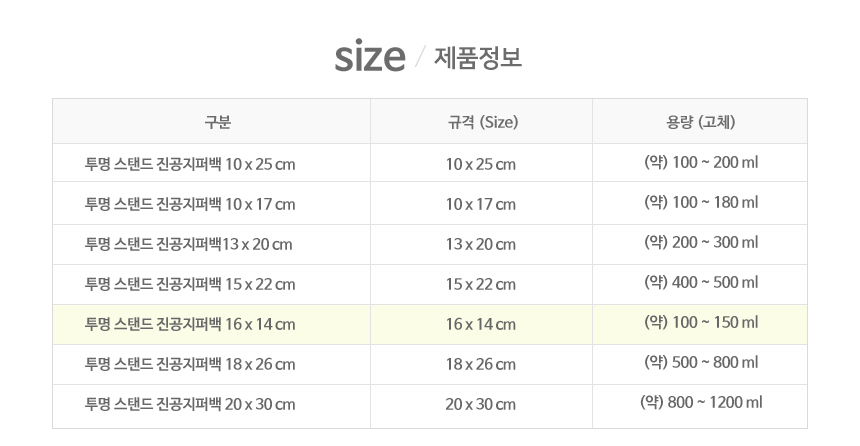Viewport: 860px width, 446px height.
Task: Click the '(약) 500 ~ 800 ml' capacity cell
Action: tap(701, 363)
